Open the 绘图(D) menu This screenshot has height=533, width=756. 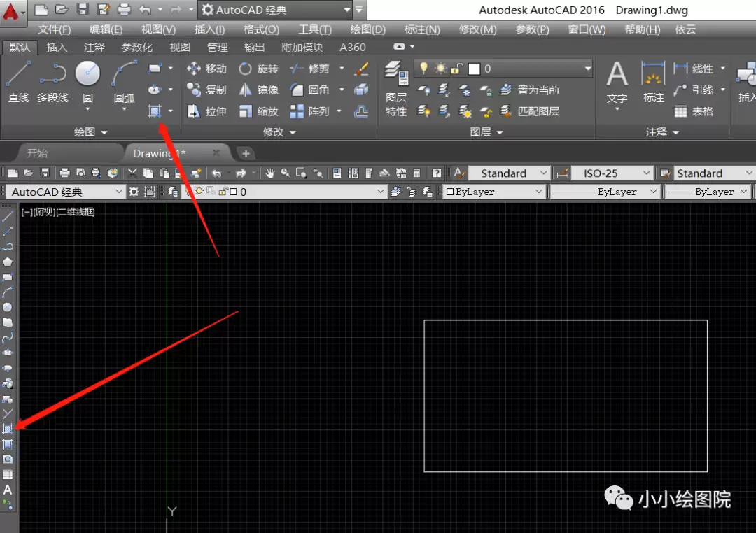pyautogui.click(x=368, y=30)
